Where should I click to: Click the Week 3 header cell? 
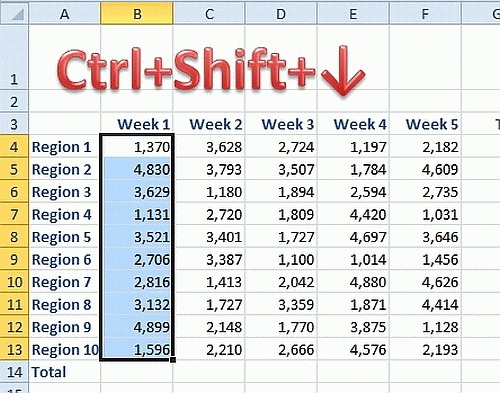click(x=281, y=124)
